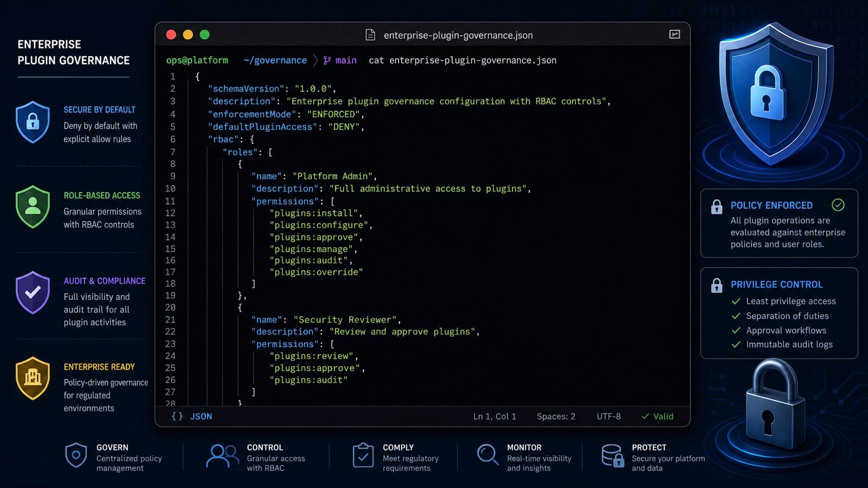Click the green Valid checkmark in status bar

tap(645, 416)
